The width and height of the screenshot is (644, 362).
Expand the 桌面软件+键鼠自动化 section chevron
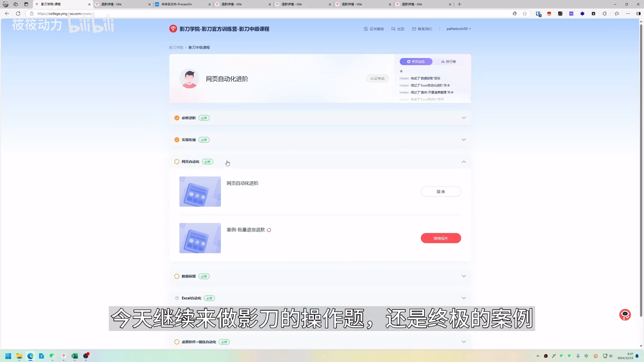click(x=464, y=342)
